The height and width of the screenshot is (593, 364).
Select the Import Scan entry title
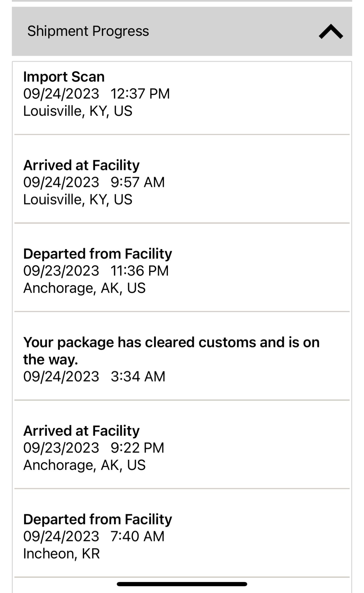[x=64, y=77]
